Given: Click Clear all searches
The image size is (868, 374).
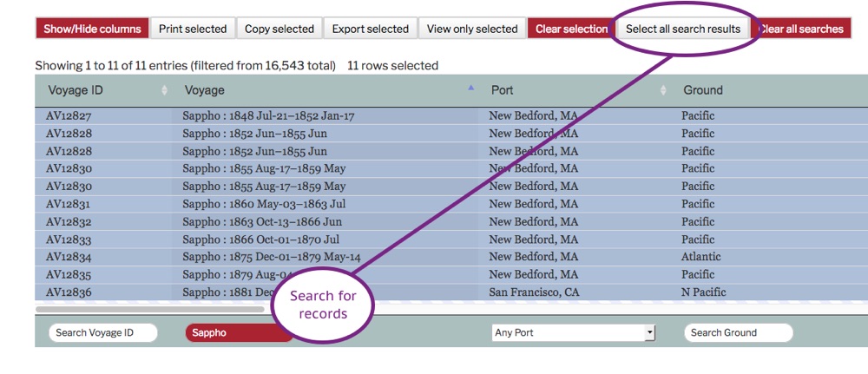Looking at the screenshot, I should 802,29.
